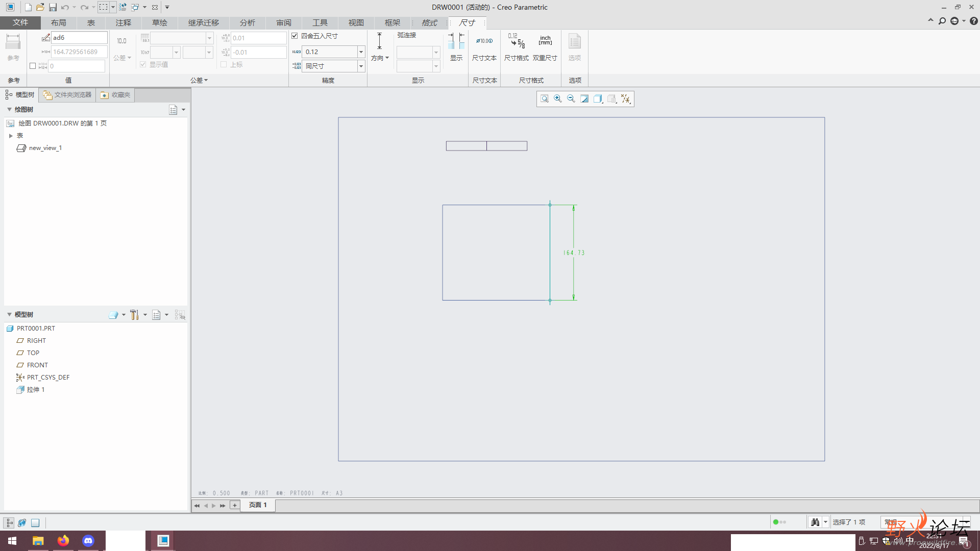Click the dimension name field containing ad6
980x551 pixels.
(79, 38)
